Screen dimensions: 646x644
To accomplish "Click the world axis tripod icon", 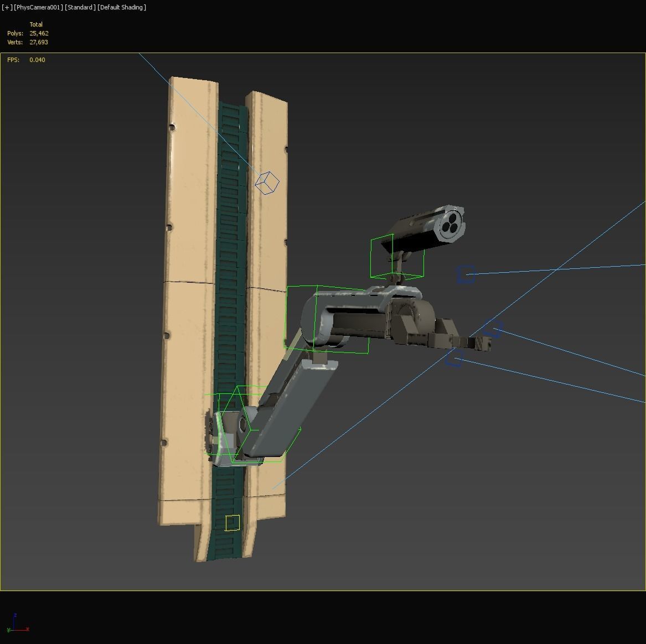I will [18, 623].
